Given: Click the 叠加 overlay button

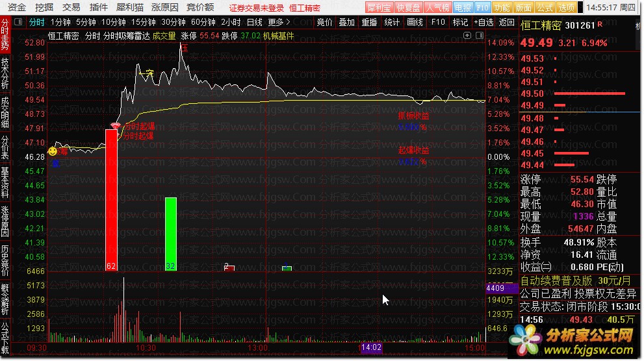Looking at the screenshot, I should 346,22.
